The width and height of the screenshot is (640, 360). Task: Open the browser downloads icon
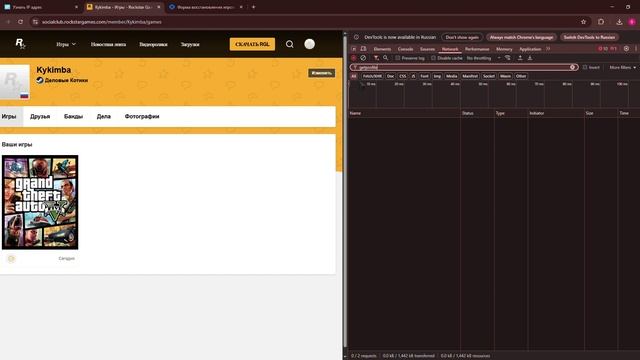[x=619, y=22]
